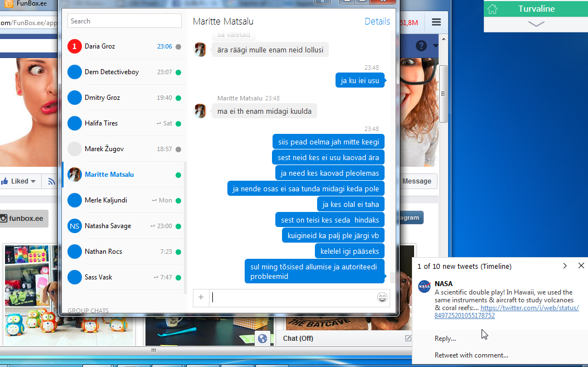Open the Merle Kaljundi conversation
This screenshot has width=588, height=367.
click(x=124, y=200)
